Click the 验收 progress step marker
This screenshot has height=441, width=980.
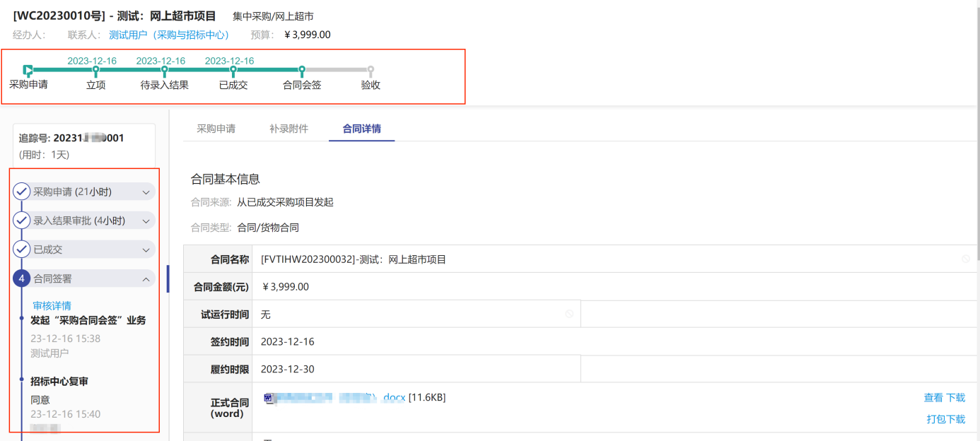[x=371, y=70]
